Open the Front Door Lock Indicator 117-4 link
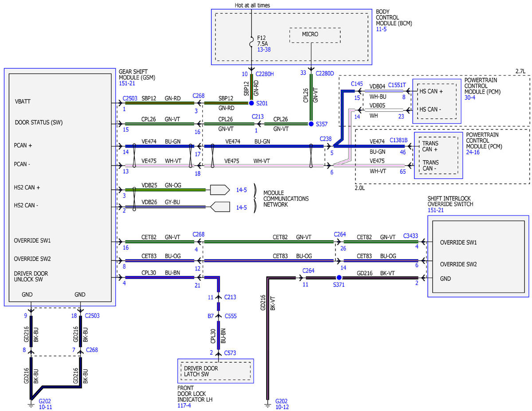Screen dimensions: 532x411 (184, 405)
